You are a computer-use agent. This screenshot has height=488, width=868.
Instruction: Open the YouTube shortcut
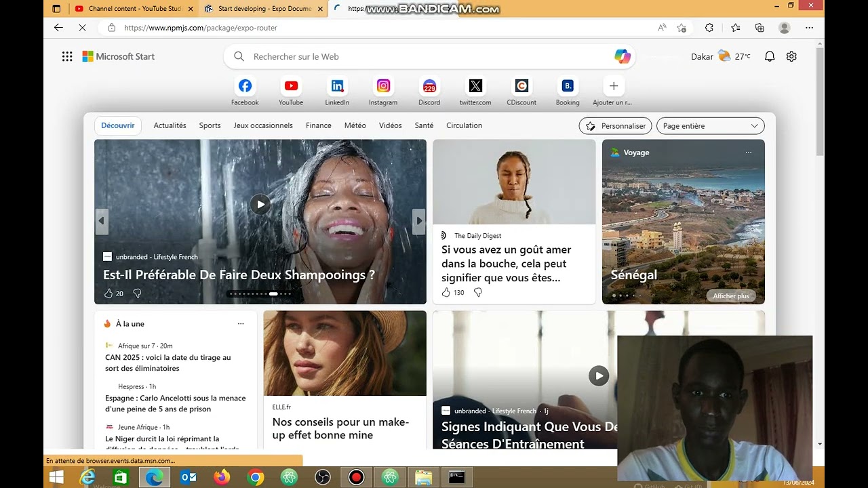291,91
